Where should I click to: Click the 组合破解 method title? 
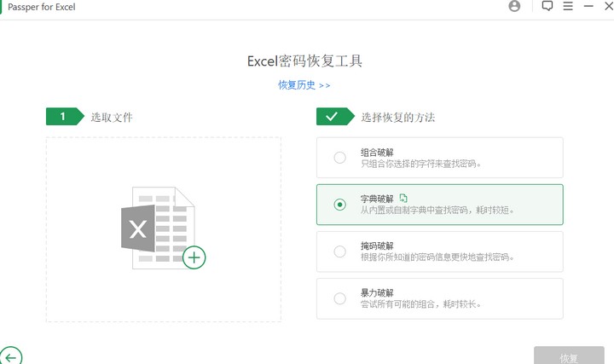[377, 152]
